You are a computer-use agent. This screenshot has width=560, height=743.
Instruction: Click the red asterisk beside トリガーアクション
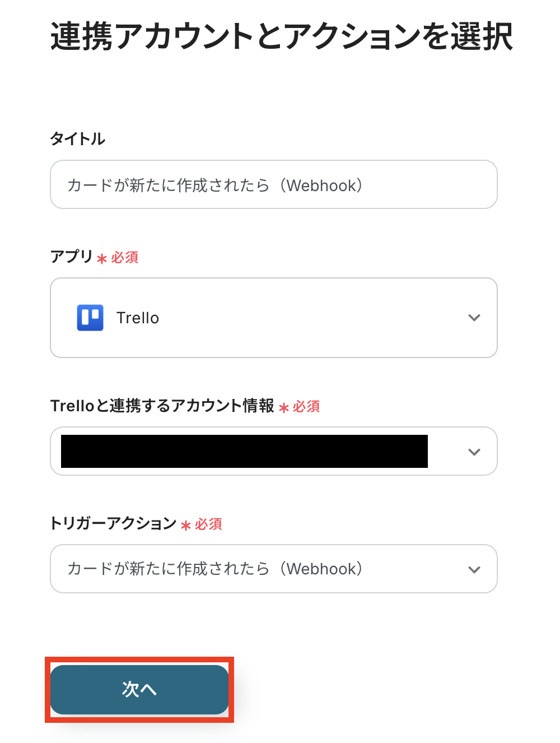point(186,525)
